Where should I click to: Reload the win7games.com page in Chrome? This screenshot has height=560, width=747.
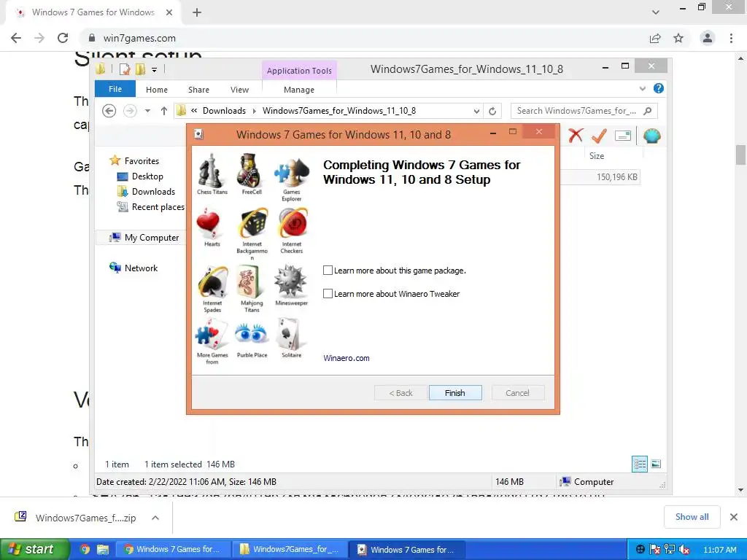pos(63,38)
